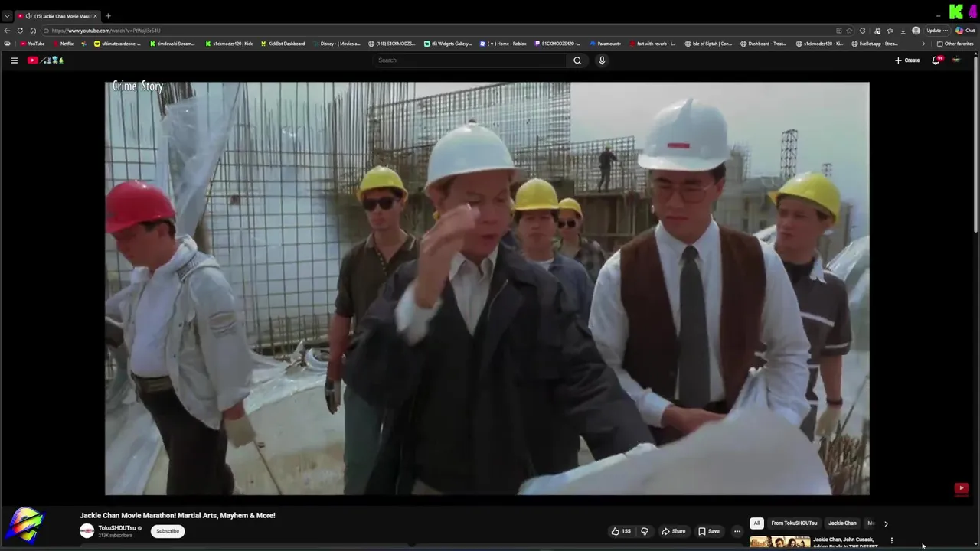Subscribe to TokuSHOUTsu channel
Image resolution: width=980 pixels, height=551 pixels.
click(x=168, y=531)
